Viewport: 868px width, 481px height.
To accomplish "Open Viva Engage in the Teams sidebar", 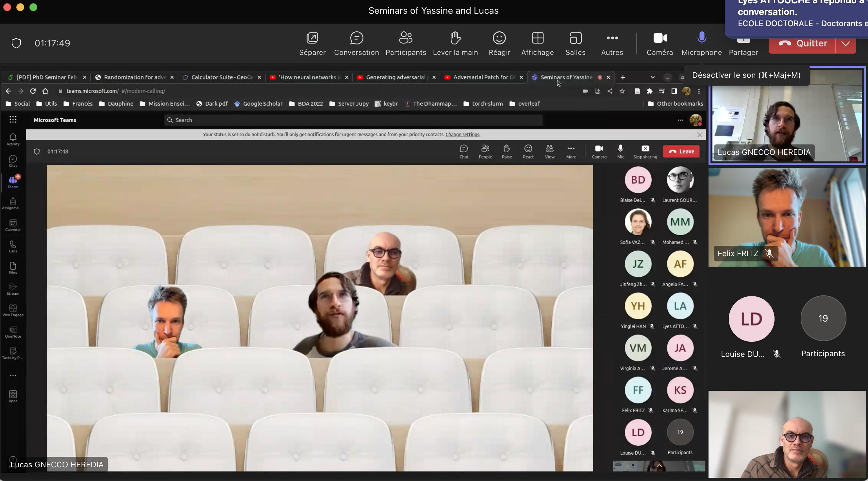I will click(13, 310).
